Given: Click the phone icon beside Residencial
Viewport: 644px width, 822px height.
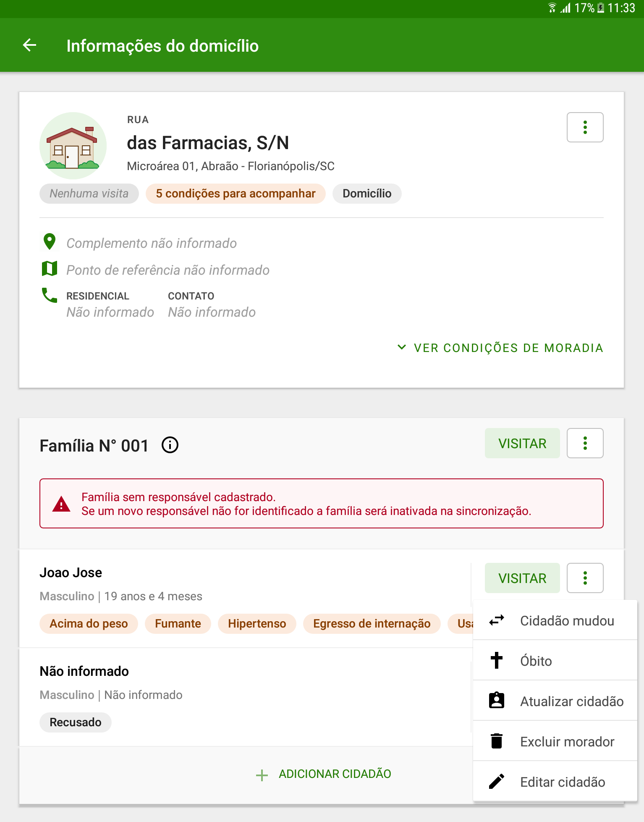Looking at the screenshot, I should pos(50,295).
